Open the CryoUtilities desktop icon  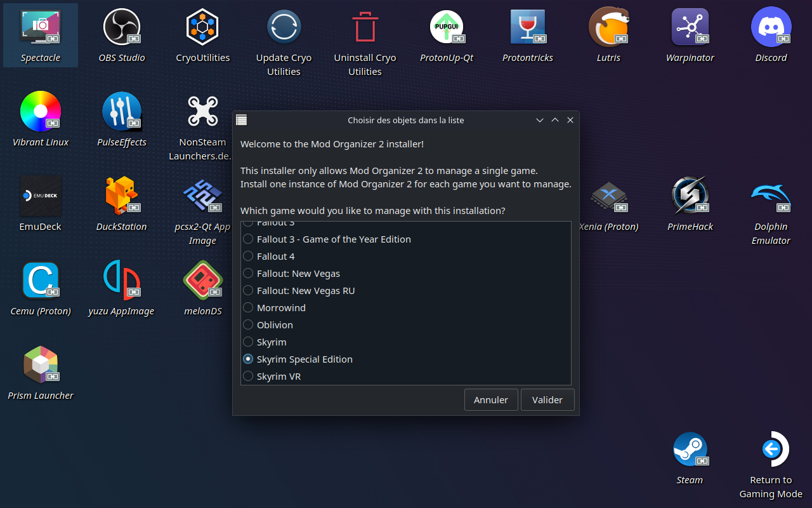pyautogui.click(x=203, y=27)
